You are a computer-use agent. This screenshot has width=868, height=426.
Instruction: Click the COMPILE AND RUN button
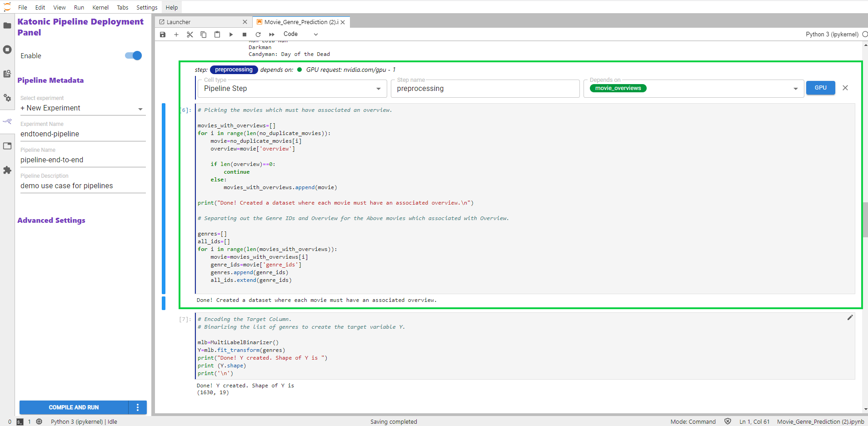click(74, 407)
